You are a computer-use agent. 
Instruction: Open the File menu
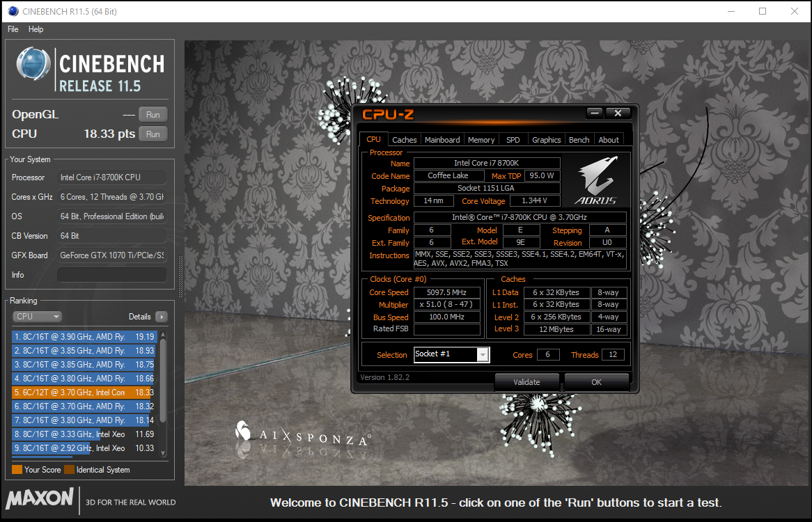coord(13,29)
